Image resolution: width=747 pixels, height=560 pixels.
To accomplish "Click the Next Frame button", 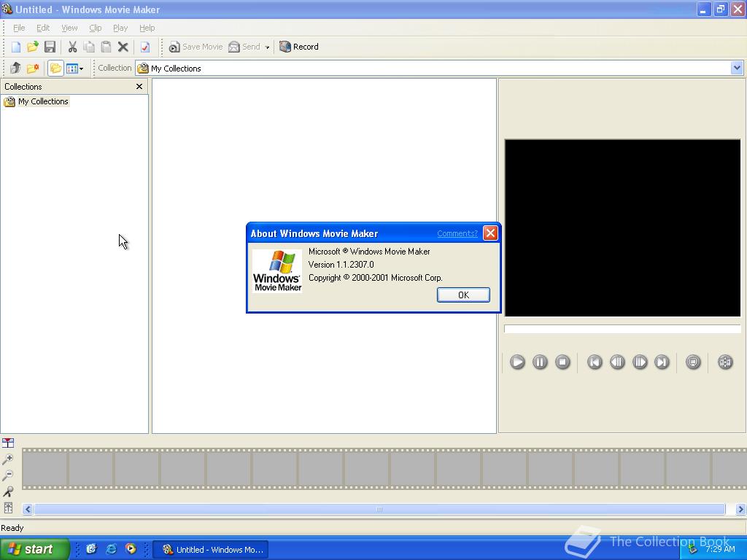I will coord(639,362).
